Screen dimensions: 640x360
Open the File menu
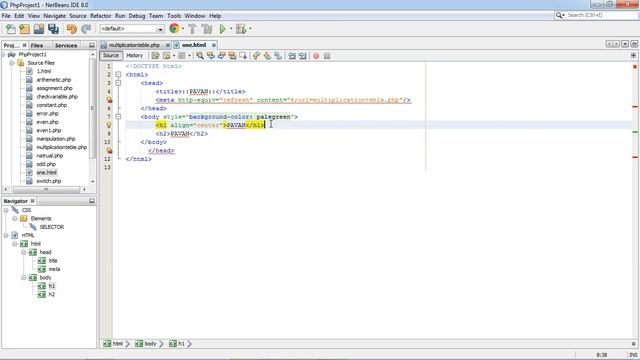coord(6,16)
